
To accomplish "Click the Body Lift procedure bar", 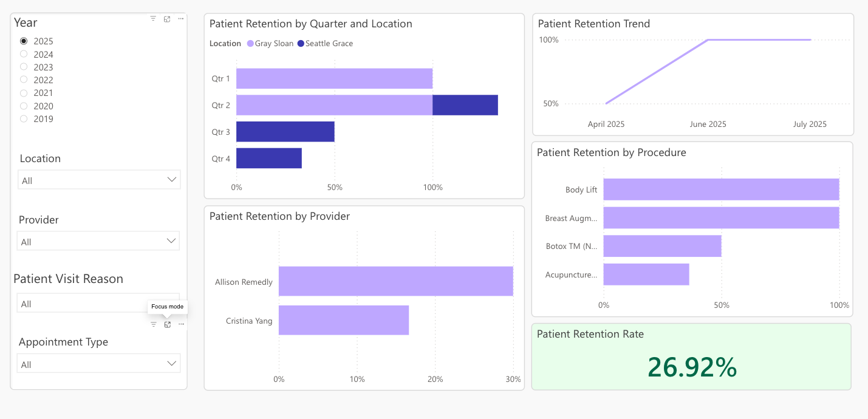I will (x=721, y=189).
